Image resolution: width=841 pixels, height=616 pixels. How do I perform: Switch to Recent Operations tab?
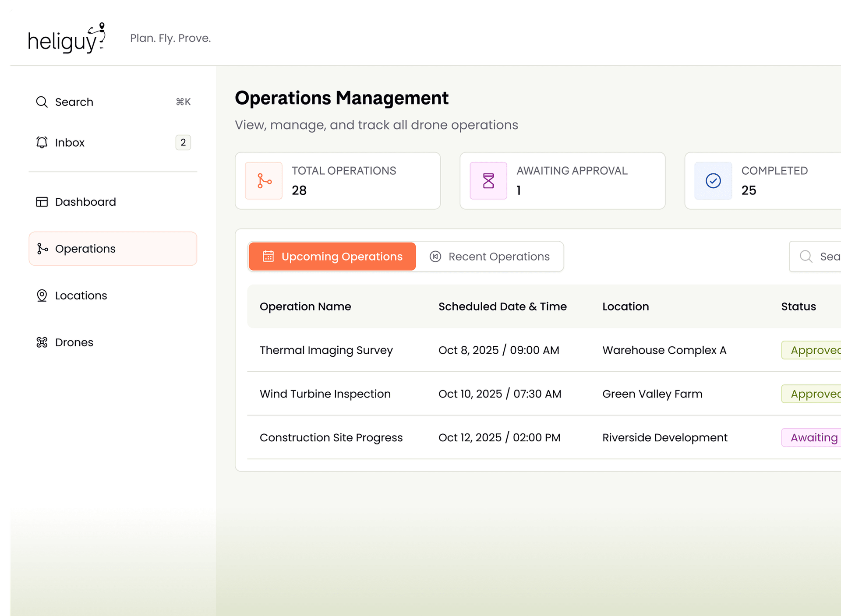coord(490,257)
